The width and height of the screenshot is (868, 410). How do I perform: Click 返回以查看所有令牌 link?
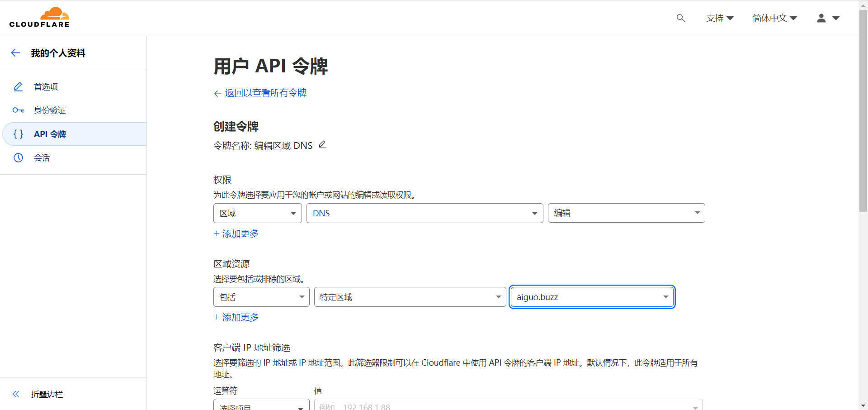point(265,93)
